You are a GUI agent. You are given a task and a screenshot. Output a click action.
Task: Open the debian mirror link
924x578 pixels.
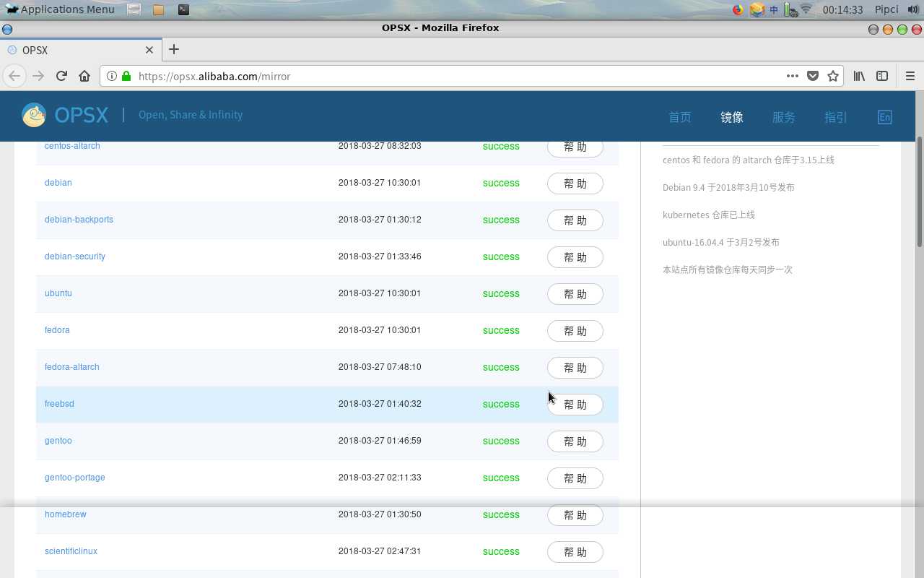click(58, 183)
